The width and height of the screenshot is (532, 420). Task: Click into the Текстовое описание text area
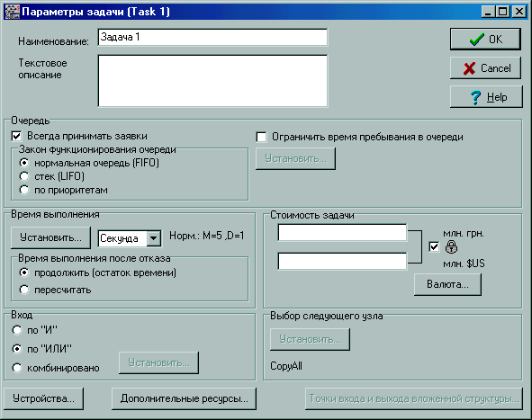pos(212,81)
